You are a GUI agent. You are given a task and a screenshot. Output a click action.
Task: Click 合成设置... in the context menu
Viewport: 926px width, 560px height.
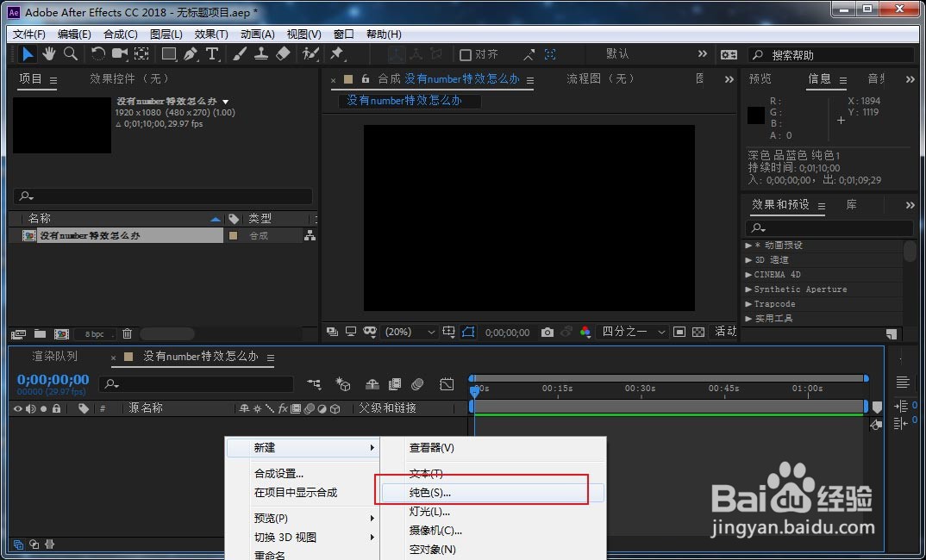pyautogui.click(x=278, y=474)
